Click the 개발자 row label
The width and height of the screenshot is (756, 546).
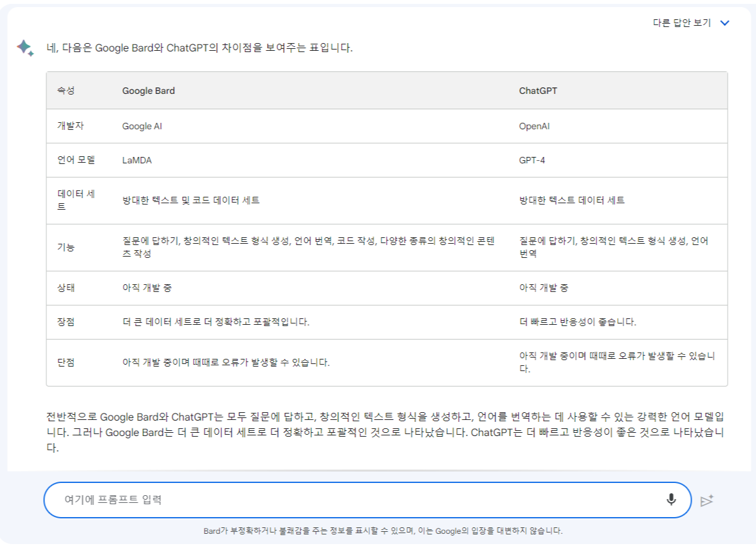click(x=70, y=126)
